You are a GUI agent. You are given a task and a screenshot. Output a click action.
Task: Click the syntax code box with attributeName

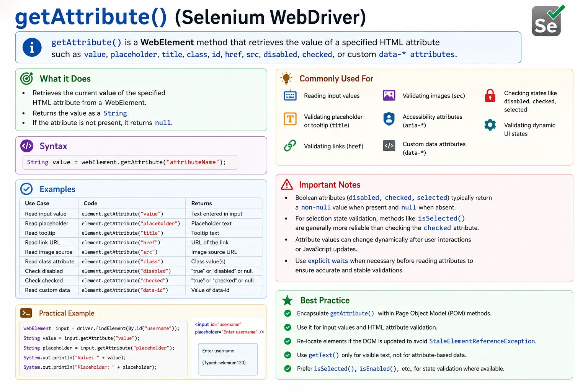pos(130,162)
